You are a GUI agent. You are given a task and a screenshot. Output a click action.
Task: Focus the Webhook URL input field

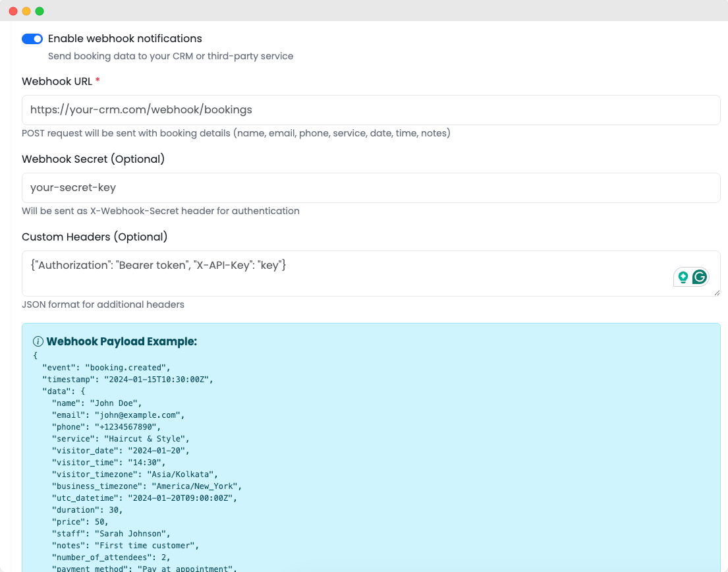(370, 110)
